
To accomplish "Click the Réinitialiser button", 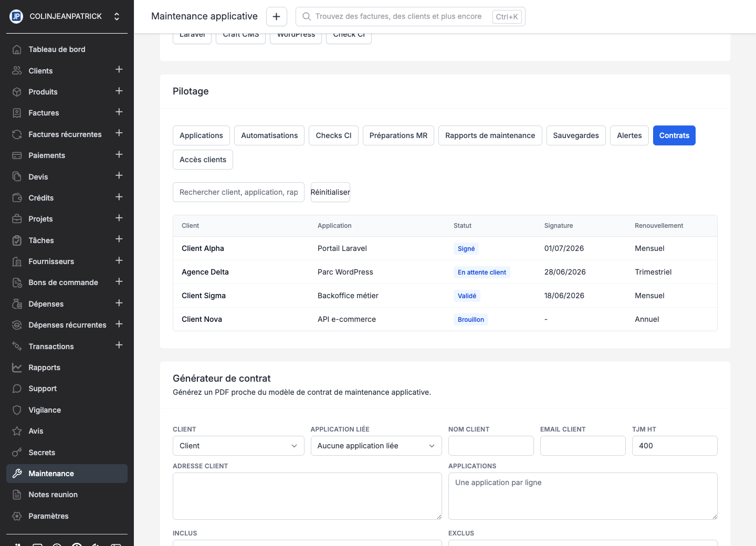I will 330,192.
